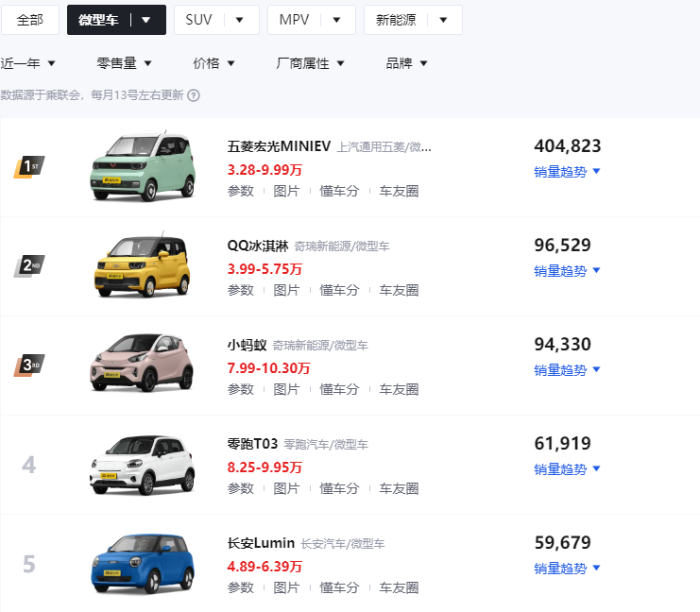Image resolution: width=700 pixels, height=612 pixels.
Task: Open the 五菱宏光MINIEV model title
Action: pos(279,146)
